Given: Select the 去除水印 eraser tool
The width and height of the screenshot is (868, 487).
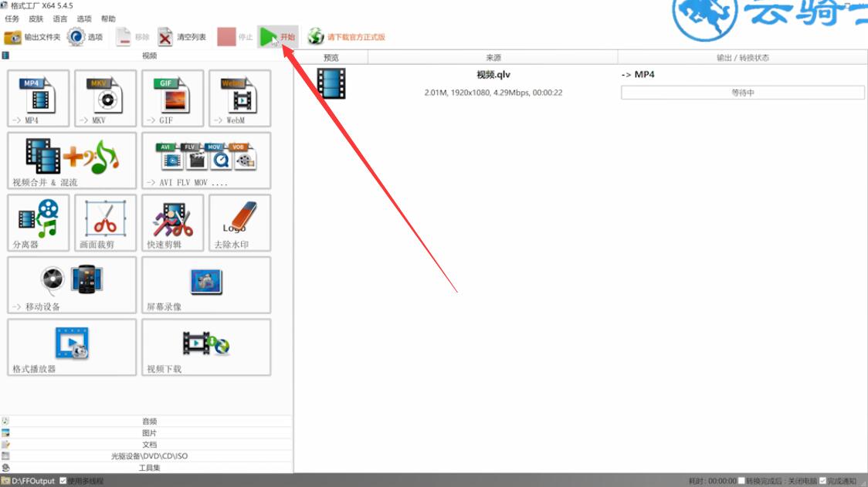Looking at the screenshot, I should (239, 222).
